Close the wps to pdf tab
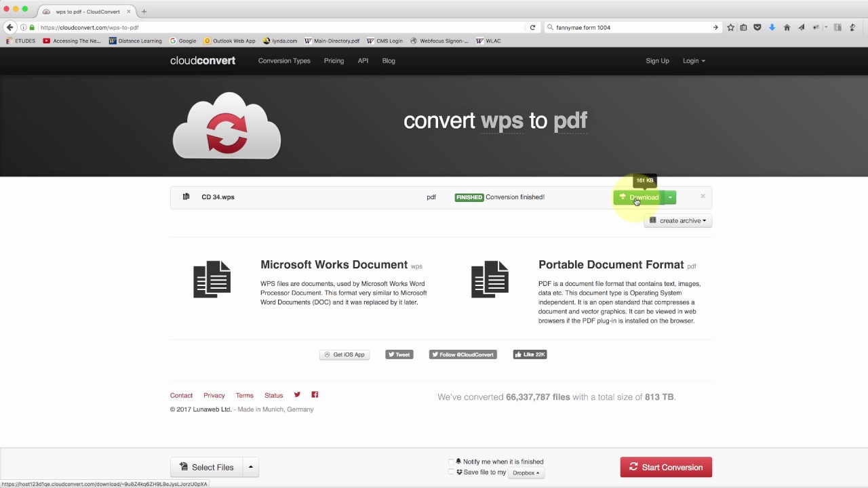This screenshot has width=868, height=488. [x=129, y=12]
